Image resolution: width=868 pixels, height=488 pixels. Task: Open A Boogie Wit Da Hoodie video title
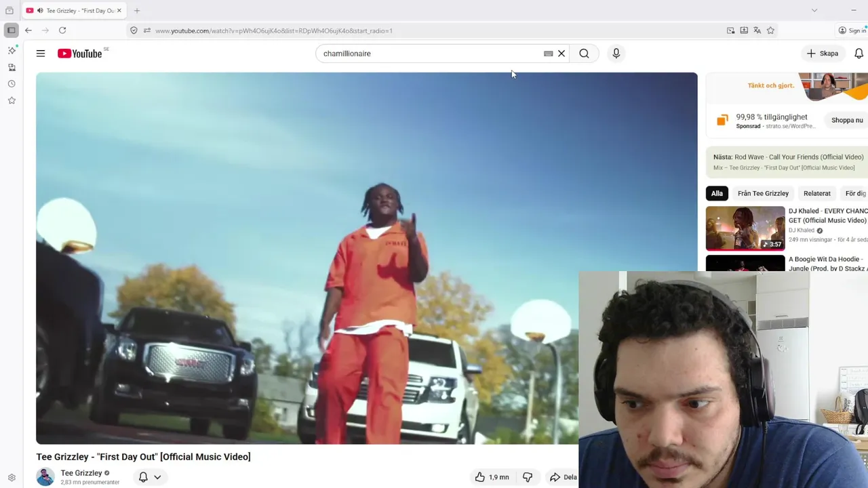point(828,264)
